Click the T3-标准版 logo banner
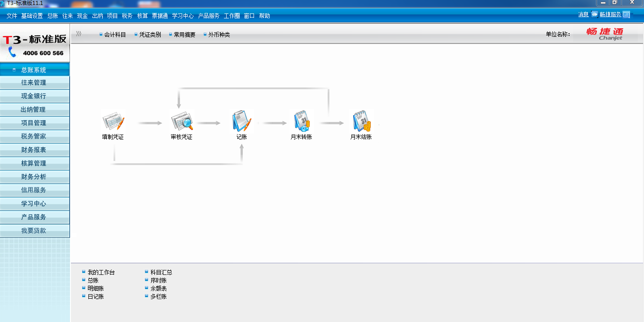This screenshot has width=644, height=322. [x=35, y=39]
